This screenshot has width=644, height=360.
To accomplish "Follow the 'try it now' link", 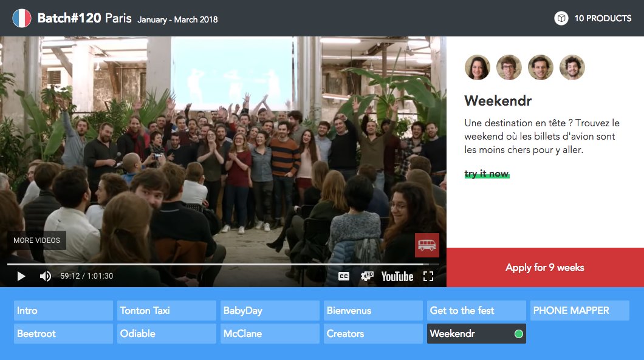I will coord(487,174).
